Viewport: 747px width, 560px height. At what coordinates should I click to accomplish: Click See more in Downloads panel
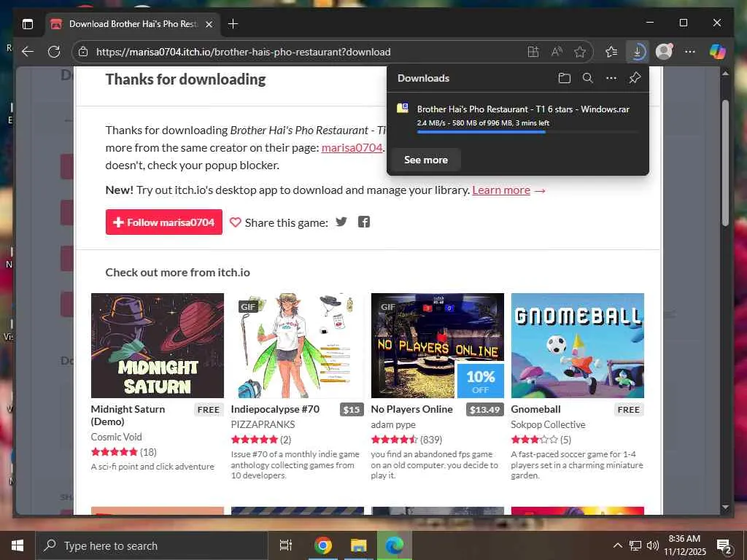(426, 160)
